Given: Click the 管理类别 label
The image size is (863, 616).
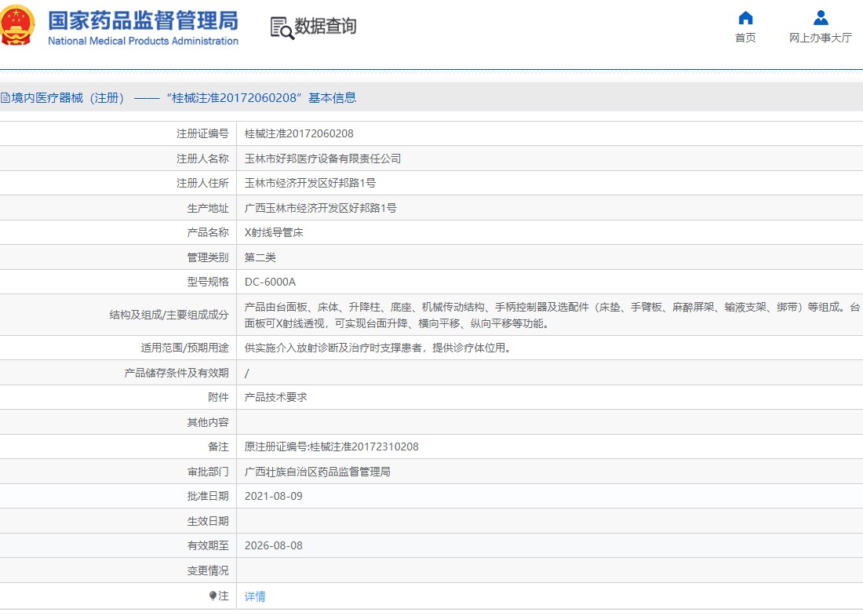Looking at the screenshot, I should coord(207,257).
